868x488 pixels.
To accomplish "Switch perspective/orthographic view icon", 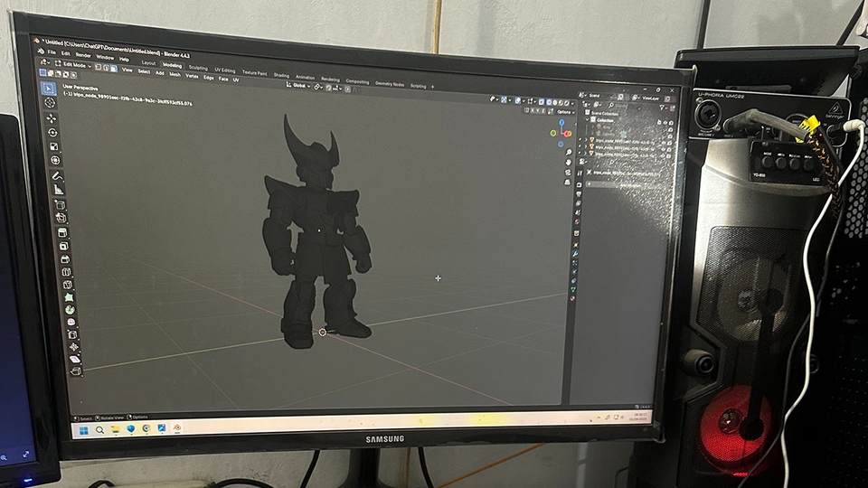I will pyautogui.click(x=568, y=183).
